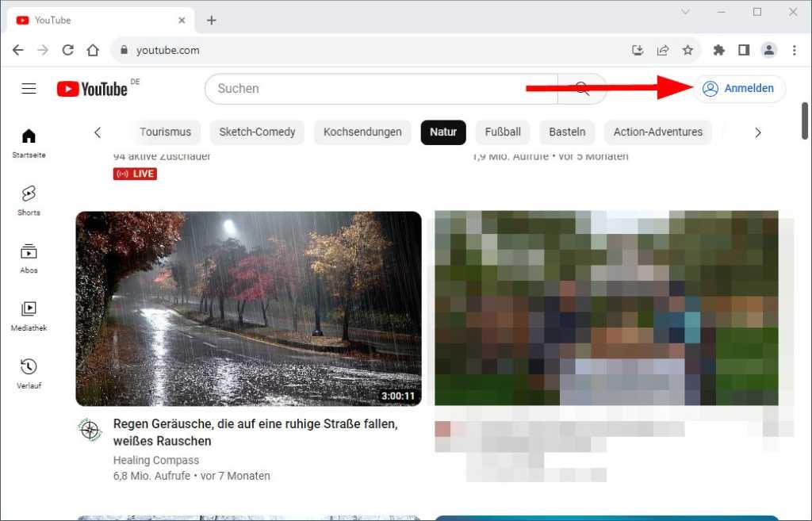Open browser extensions via the puzzle icon
Image resolution: width=812 pixels, height=521 pixels.
tap(718, 49)
